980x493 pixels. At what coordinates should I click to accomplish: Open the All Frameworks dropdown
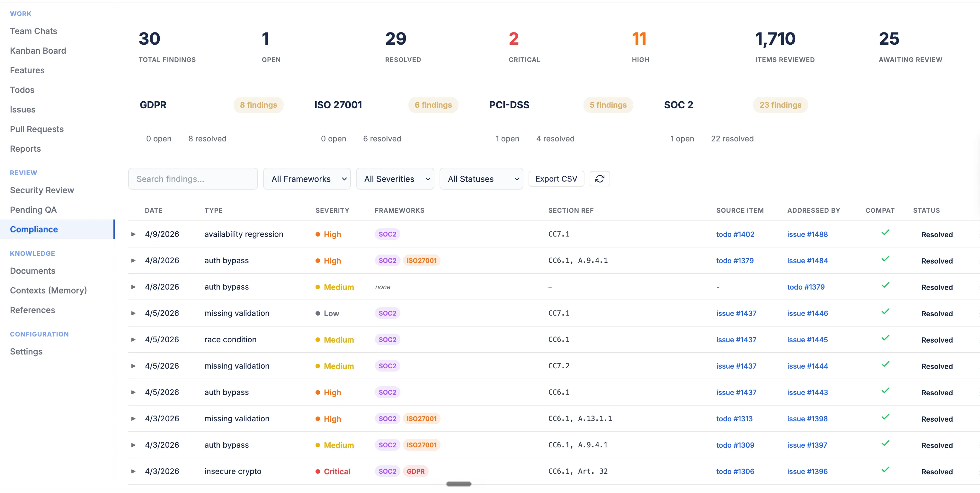307,179
